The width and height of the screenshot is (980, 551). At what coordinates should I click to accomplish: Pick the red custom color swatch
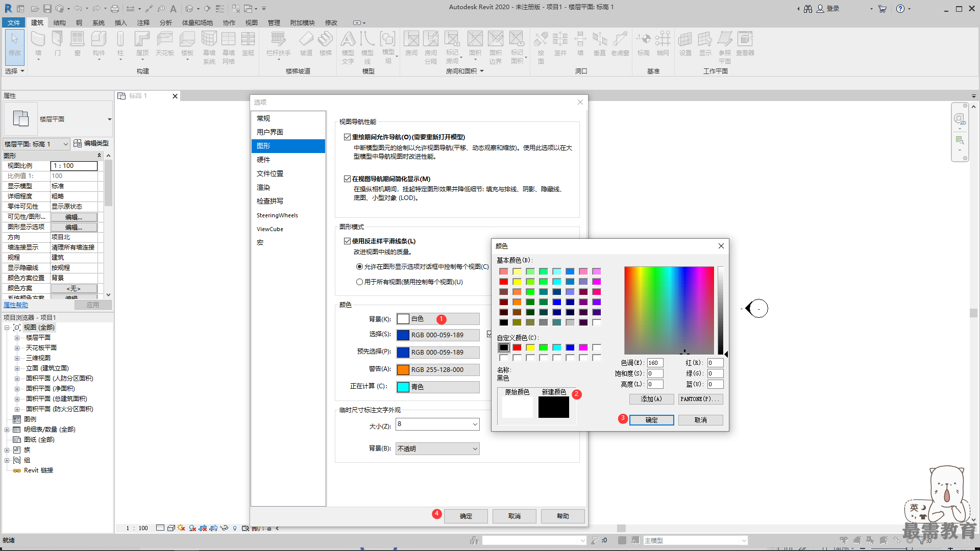click(x=517, y=347)
